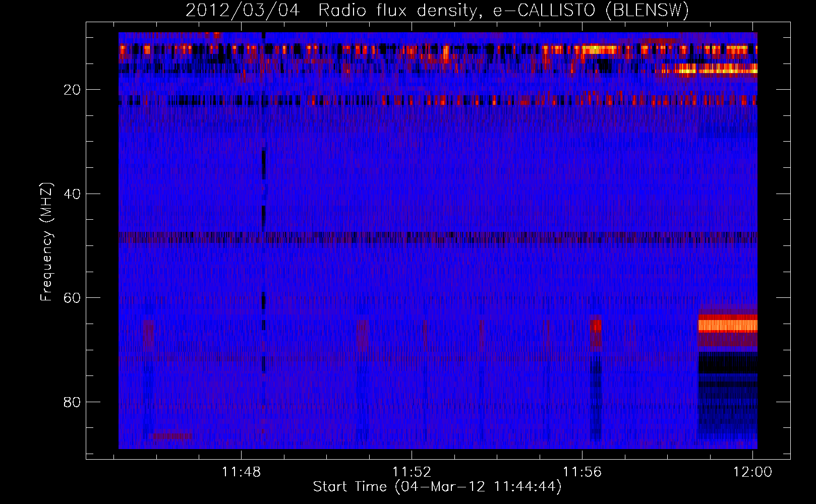Image resolution: width=816 pixels, height=504 pixels.
Task: Click the 11:52 time tick label
Action: [412, 472]
